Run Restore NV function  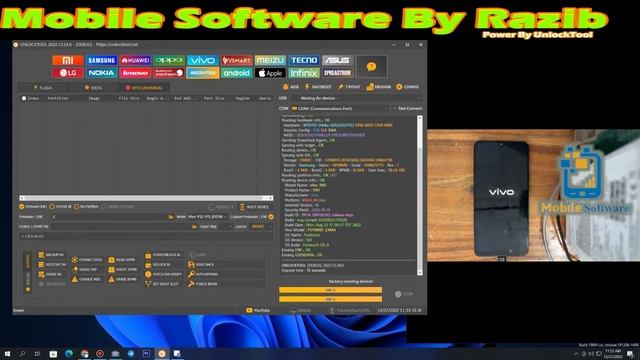click(52, 264)
